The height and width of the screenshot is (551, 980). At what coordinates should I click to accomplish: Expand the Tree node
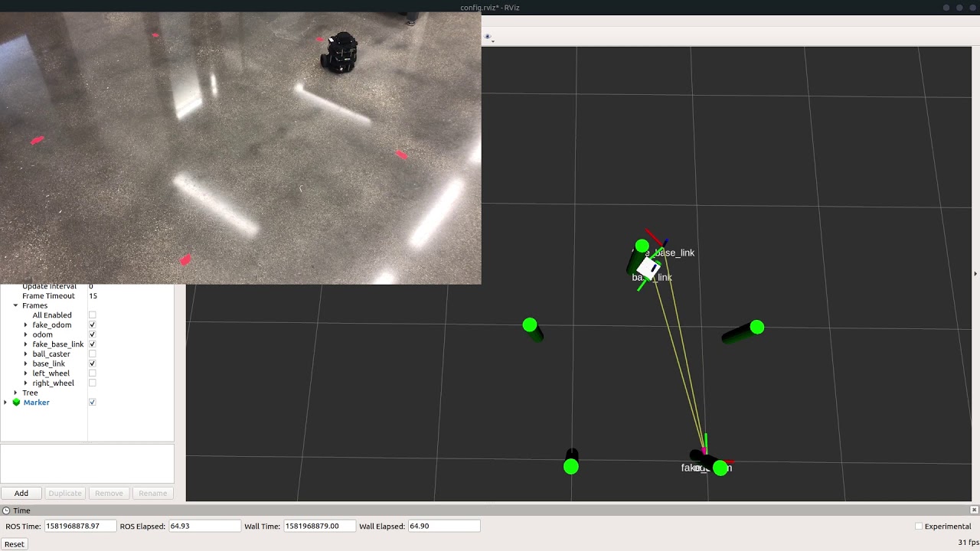tap(15, 393)
